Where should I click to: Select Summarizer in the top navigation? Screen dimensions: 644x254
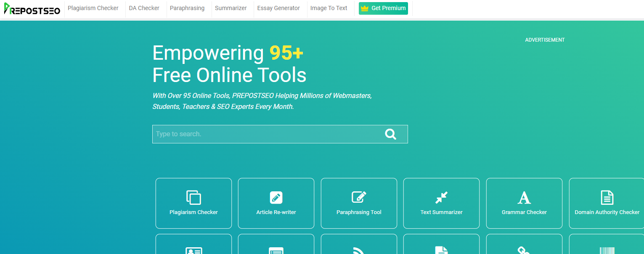point(231,8)
